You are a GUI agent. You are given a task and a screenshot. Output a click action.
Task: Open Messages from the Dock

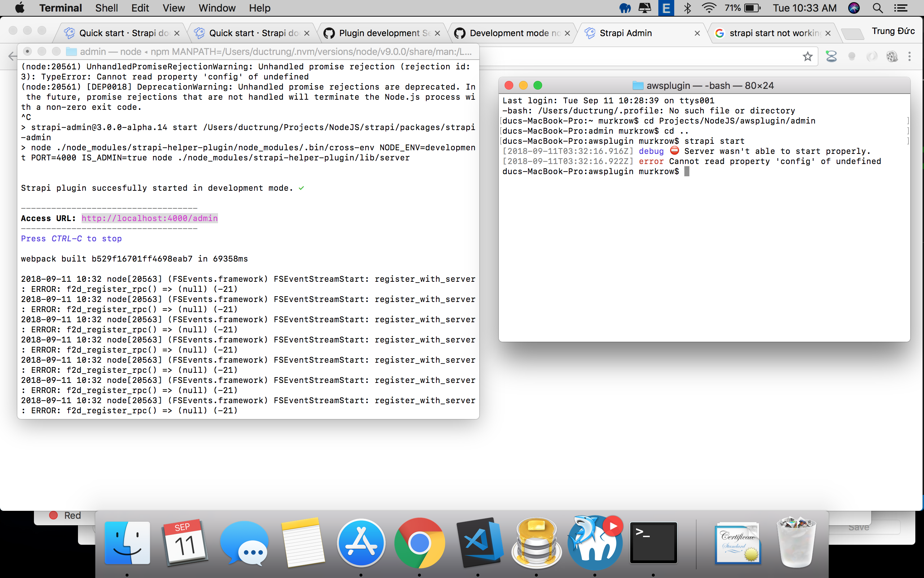[244, 543]
